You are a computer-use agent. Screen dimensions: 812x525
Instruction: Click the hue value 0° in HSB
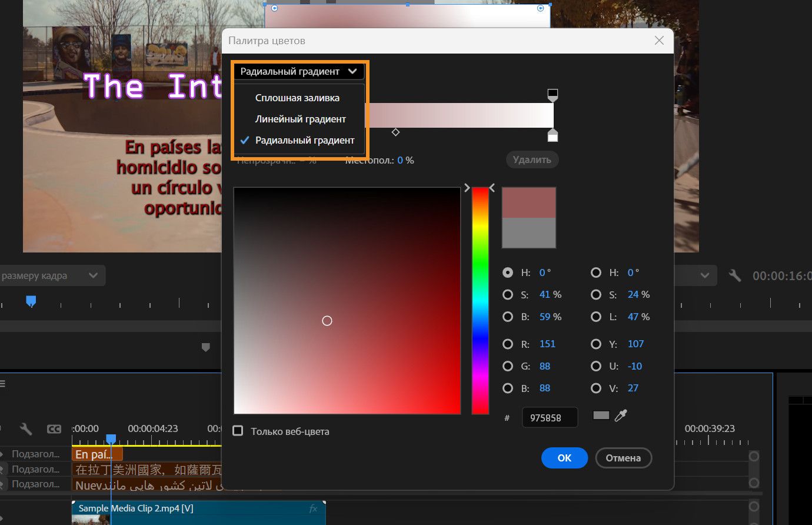545,273
